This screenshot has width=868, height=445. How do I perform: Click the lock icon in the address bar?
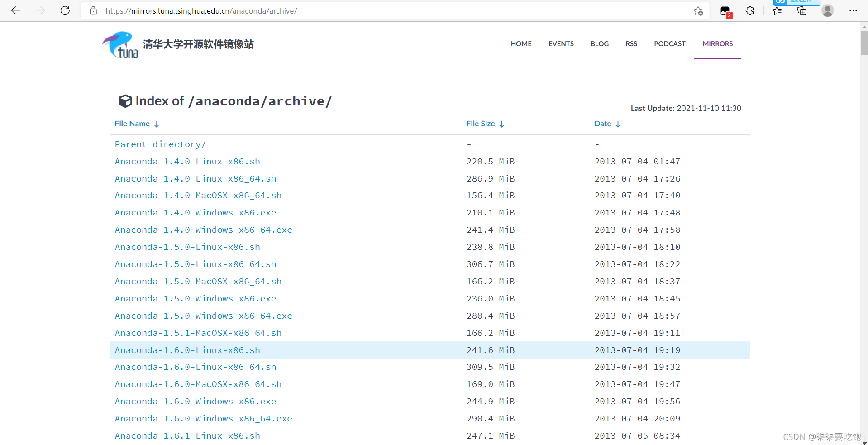[93, 11]
